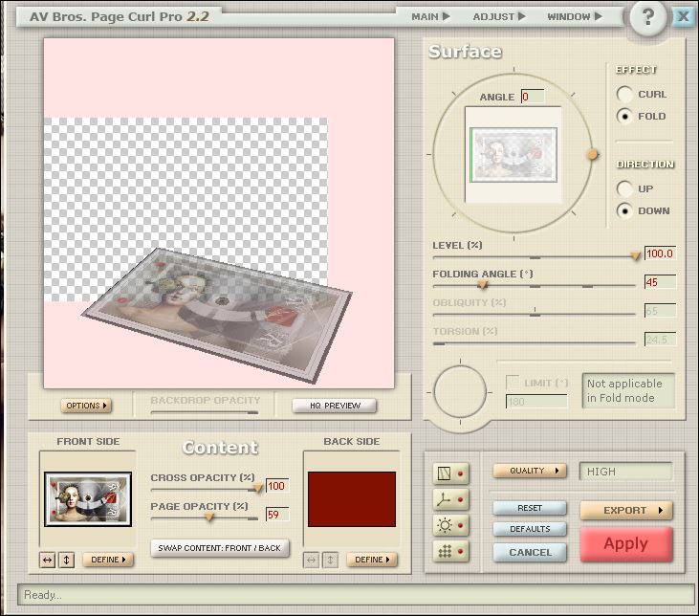Click the LEVEL (%) slider handle
Image resolution: width=699 pixels, height=616 pixels.
click(635, 255)
